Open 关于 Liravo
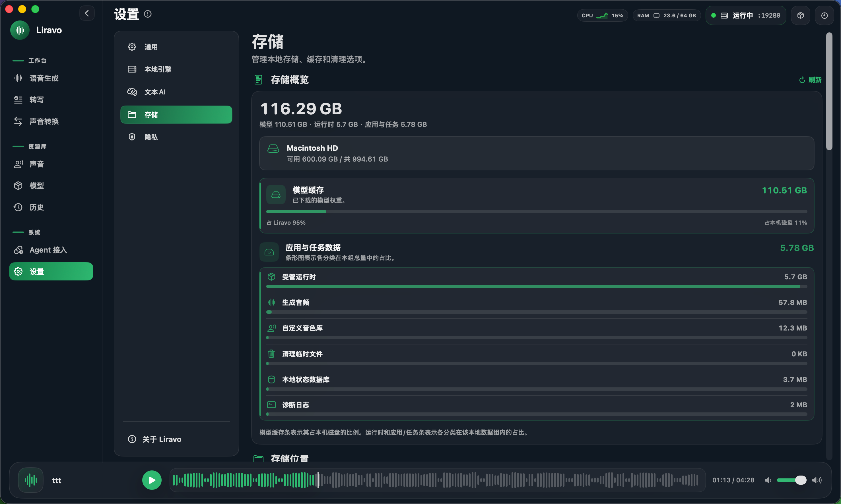The width and height of the screenshot is (841, 504). point(176,439)
